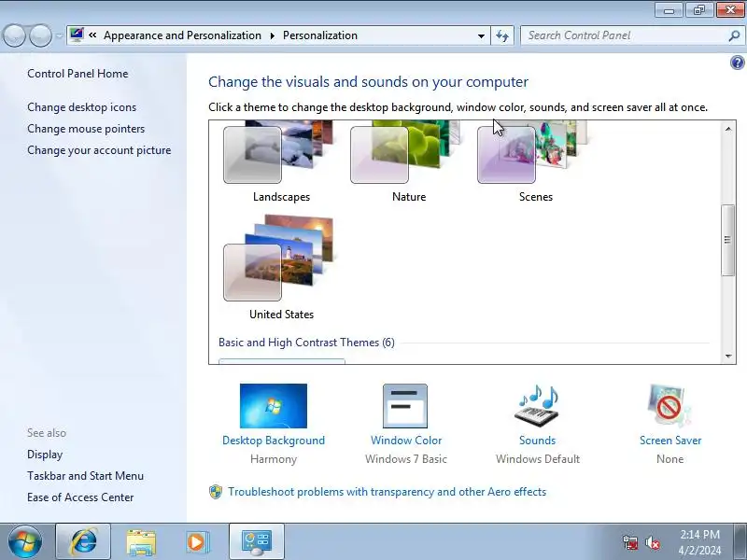Open Desktop Background icon settings

point(274,406)
